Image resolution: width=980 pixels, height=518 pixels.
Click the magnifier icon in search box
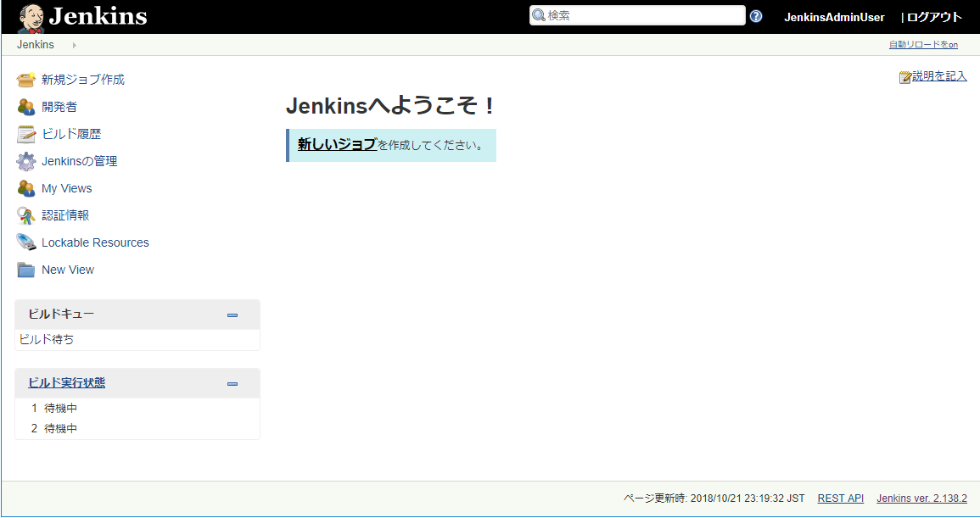click(538, 15)
